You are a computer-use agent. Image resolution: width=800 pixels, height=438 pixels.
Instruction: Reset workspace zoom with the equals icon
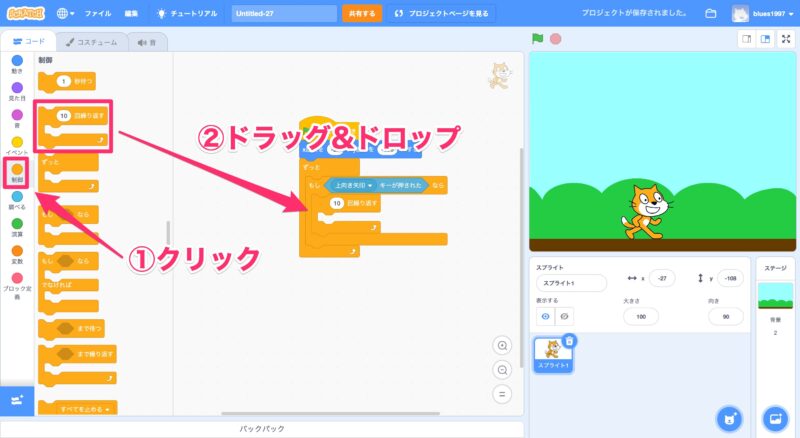(x=503, y=393)
